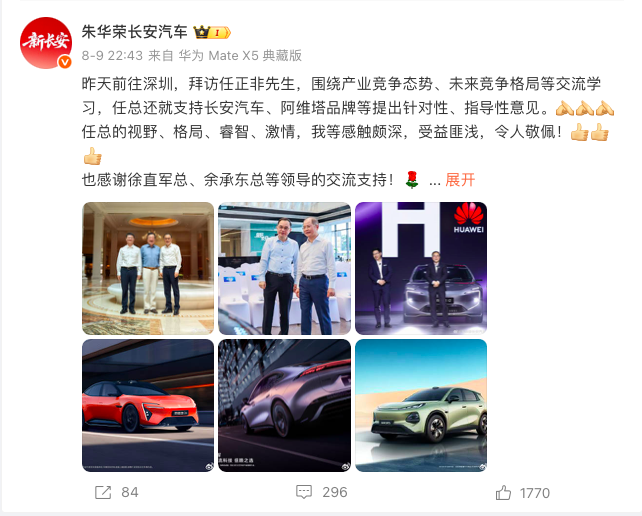Click the 296 comment count
This screenshot has height=516, width=642.
point(335,492)
